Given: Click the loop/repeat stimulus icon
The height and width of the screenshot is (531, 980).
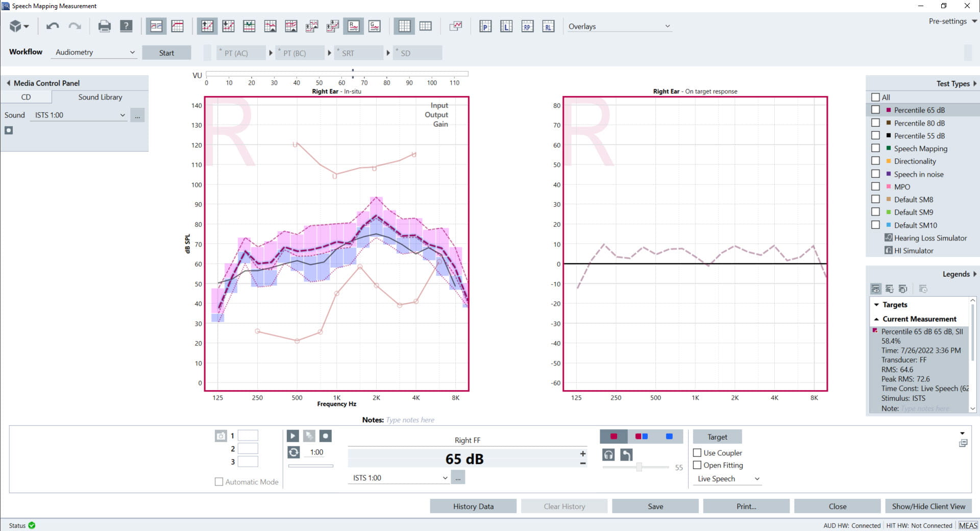Looking at the screenshot, I should tap(292, 452).
